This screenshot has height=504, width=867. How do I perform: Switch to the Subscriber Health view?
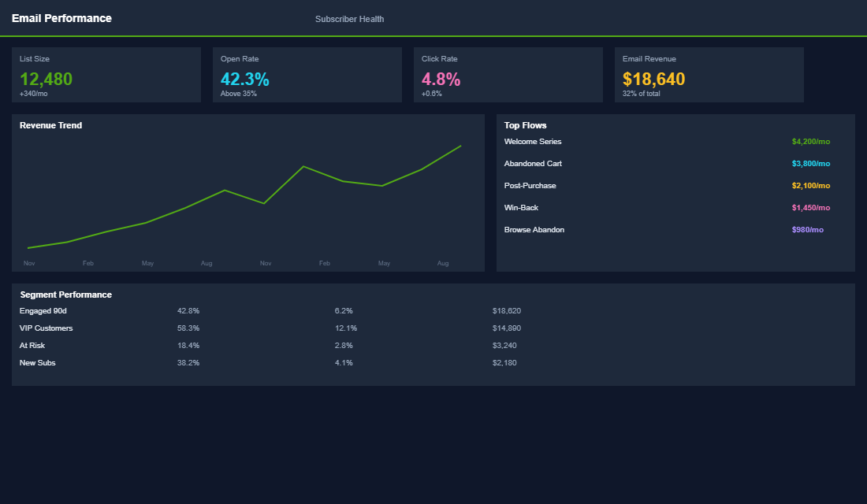(x=349, y=18)
